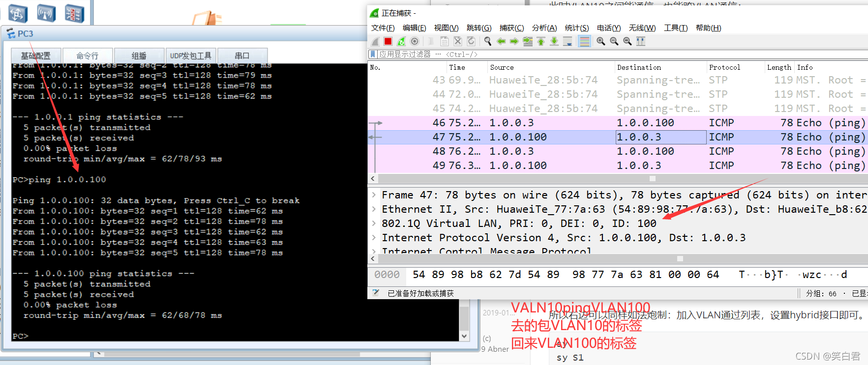The height and width of the screenshot is (365, 868).
Task: Expand Internet Control Message Protocol row
Action: coord(374,251)
